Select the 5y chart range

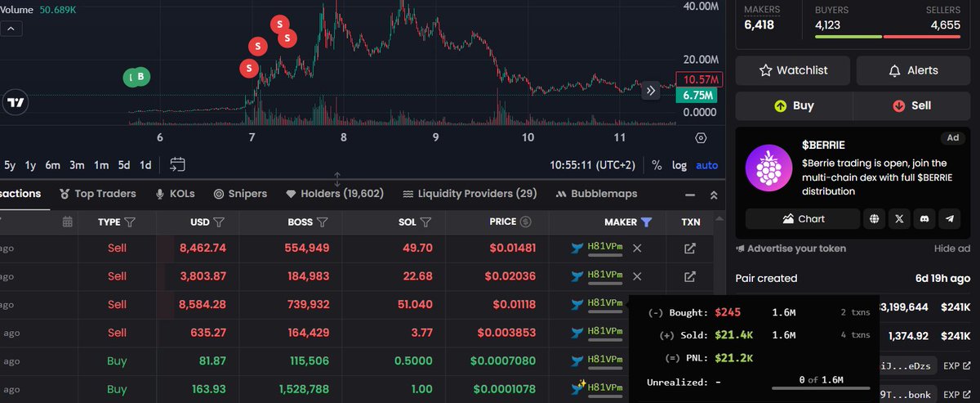9,164
